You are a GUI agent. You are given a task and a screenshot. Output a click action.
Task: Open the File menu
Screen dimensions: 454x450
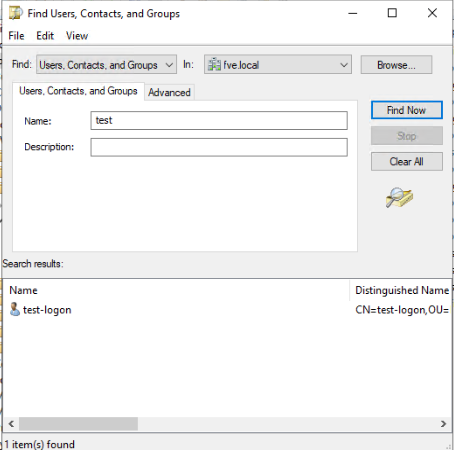(16, 36)
